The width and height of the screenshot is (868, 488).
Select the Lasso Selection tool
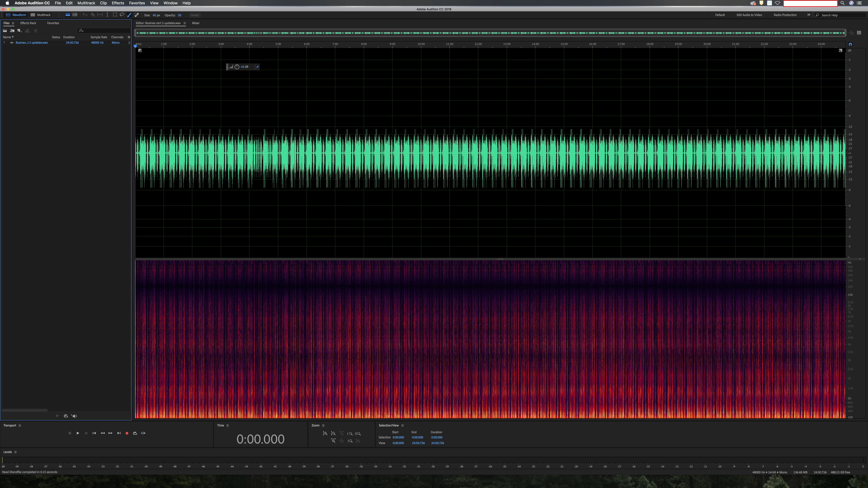[x=122, y=15]
